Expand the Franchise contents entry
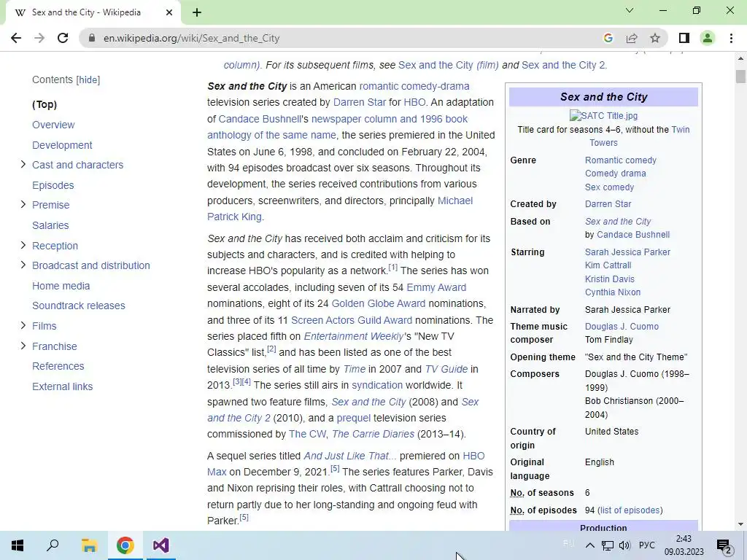Screen dimensions: 747x560 pyautogui.click(x=23, y=346)
